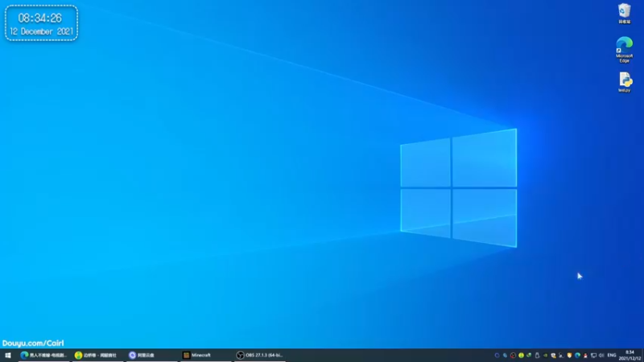Click the Edge tray icon
This screenshot has height=362, width=644.
pyautogui.click(x=577, y=356)
